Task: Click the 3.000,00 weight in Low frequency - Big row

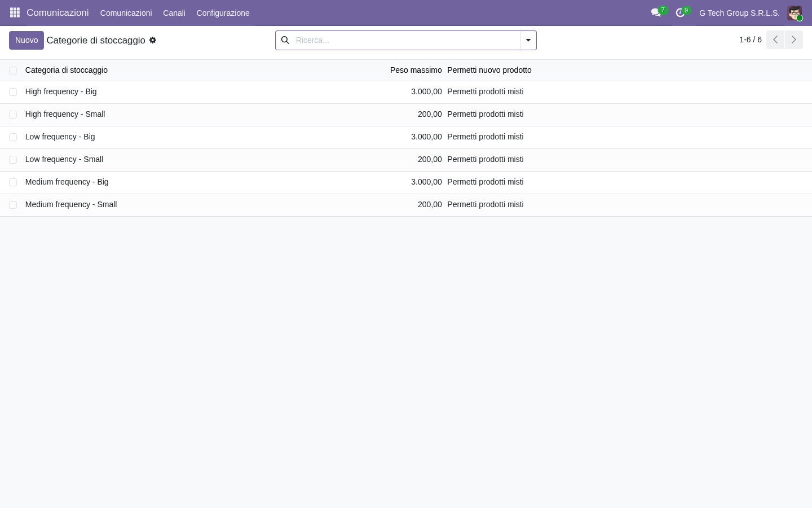Action: click(426, 137)
